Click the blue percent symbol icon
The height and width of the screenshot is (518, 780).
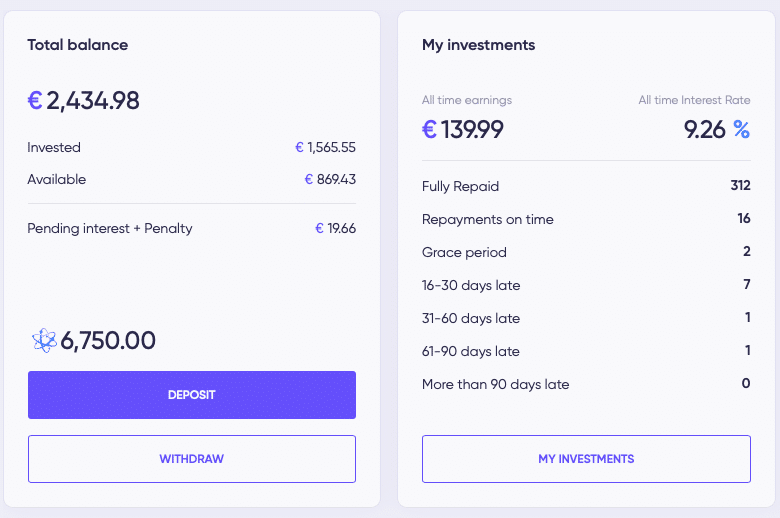tap(741, 129)
